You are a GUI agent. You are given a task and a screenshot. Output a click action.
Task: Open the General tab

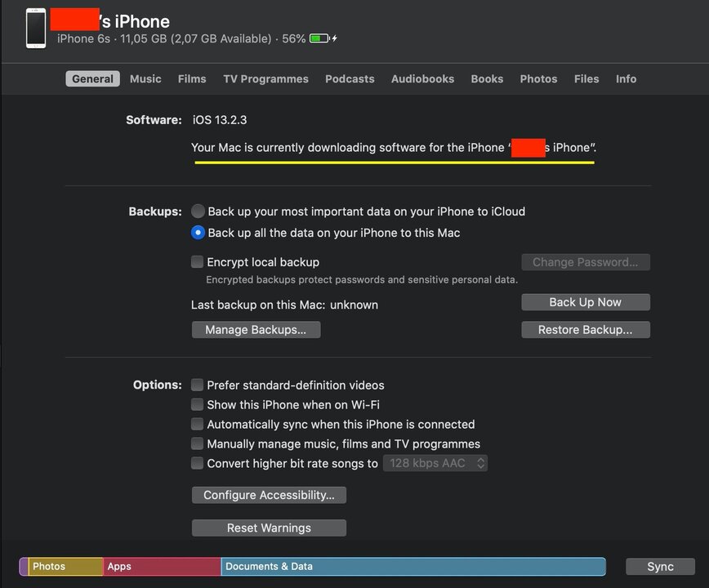click(92, 78)
